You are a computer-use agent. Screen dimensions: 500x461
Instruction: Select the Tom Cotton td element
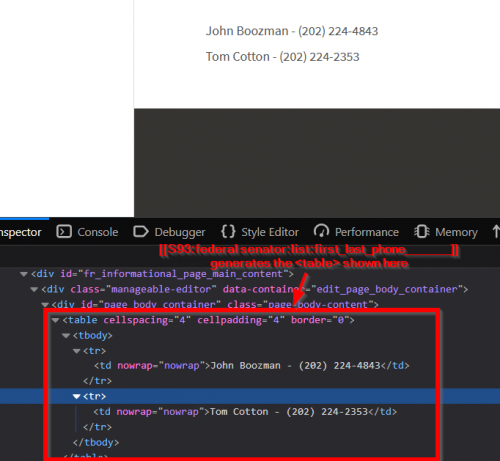(245, 412)
